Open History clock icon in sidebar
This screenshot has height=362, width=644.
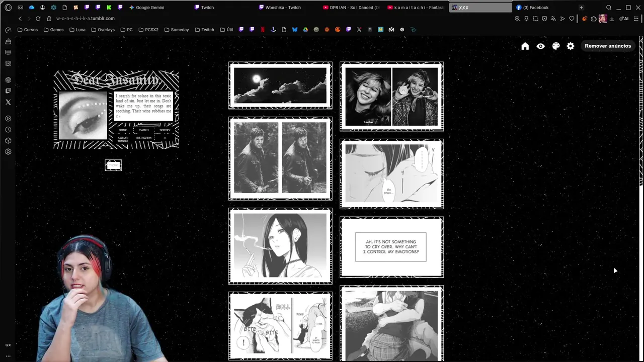click(8, 130)
